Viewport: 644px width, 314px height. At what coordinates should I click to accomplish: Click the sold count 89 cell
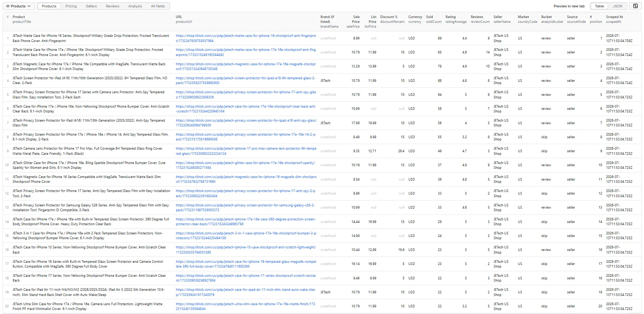[439, 38]
